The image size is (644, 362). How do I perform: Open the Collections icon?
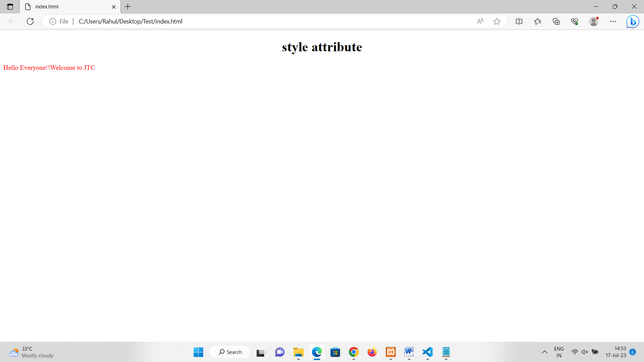pyautogui.click(x=556, y=21)
